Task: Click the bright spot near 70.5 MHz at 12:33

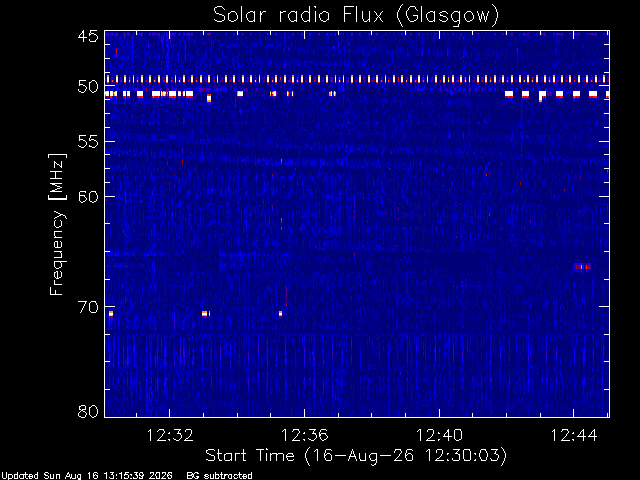Action: coord(206,314)
